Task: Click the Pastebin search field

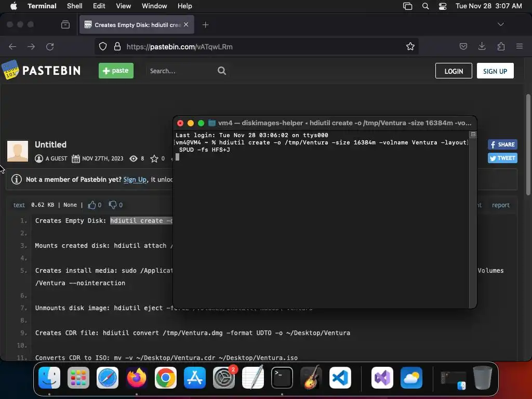Action: click(181, 71)
